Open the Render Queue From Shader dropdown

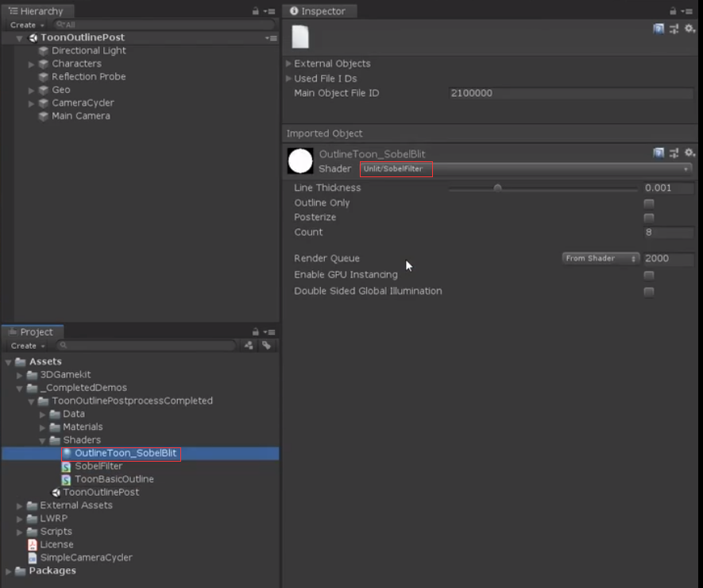(x=601, y=258)
